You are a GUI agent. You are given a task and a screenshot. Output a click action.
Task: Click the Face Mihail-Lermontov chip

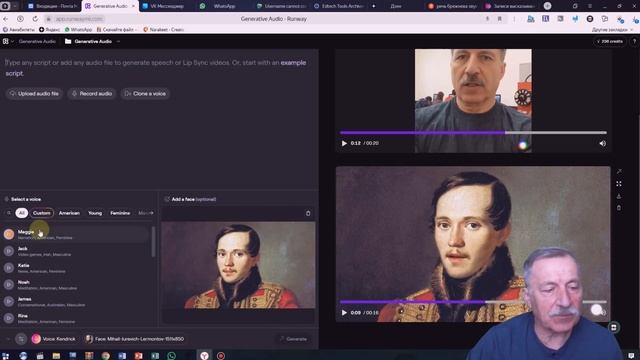click(135, 339)
